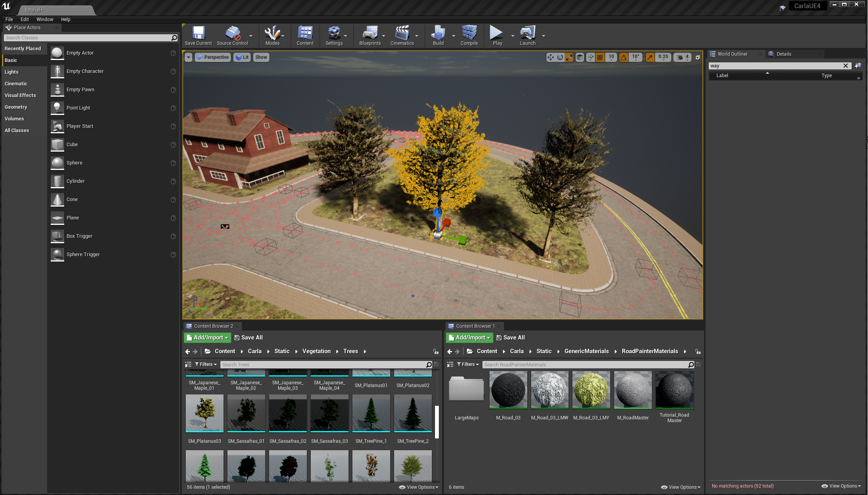
Task: Expand viewport options dropdown arrow
Action: tap(188, 57)
